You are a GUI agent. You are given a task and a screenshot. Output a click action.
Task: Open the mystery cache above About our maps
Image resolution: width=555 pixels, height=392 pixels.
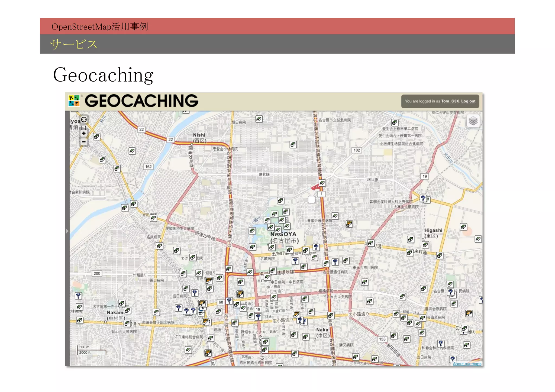[x=452, y=359]
